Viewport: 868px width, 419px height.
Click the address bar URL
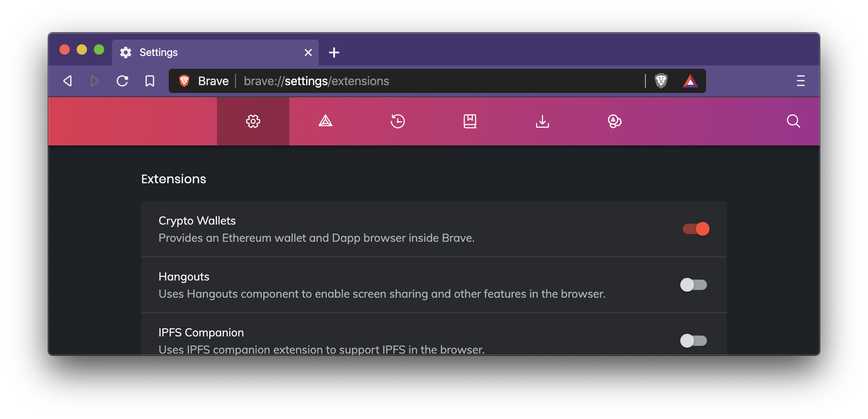(316, 81)
